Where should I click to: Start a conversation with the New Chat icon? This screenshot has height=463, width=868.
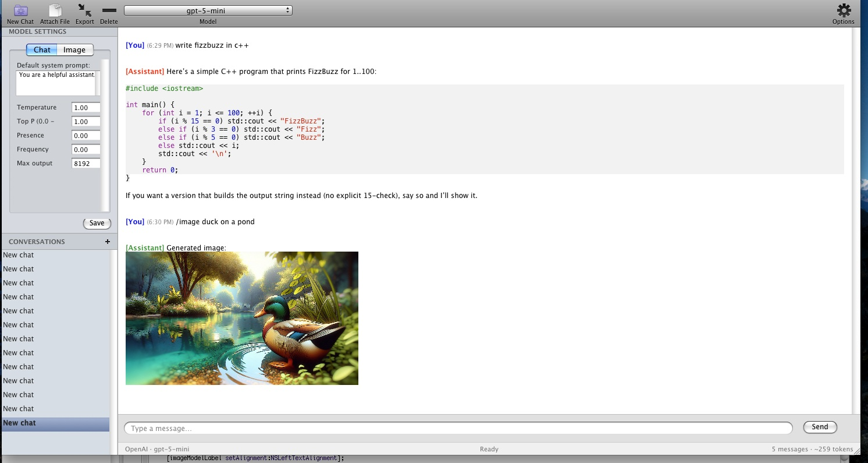20,10
